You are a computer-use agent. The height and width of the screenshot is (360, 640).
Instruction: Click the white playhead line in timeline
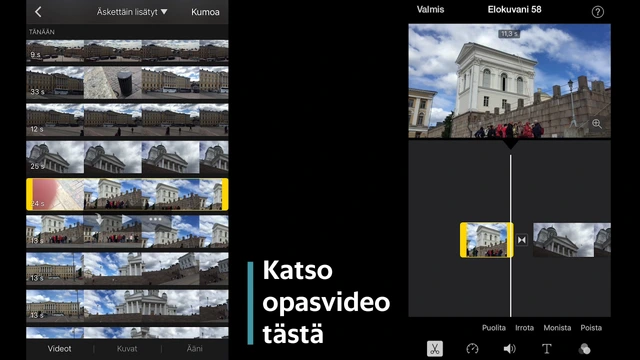click(x=510, y=236)
